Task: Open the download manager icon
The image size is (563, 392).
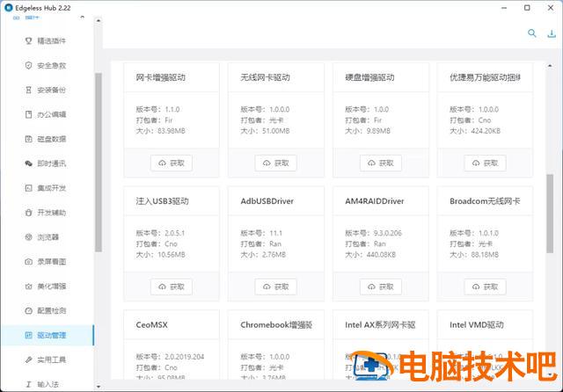Action: pyautogui.click(x=552, y=33)
